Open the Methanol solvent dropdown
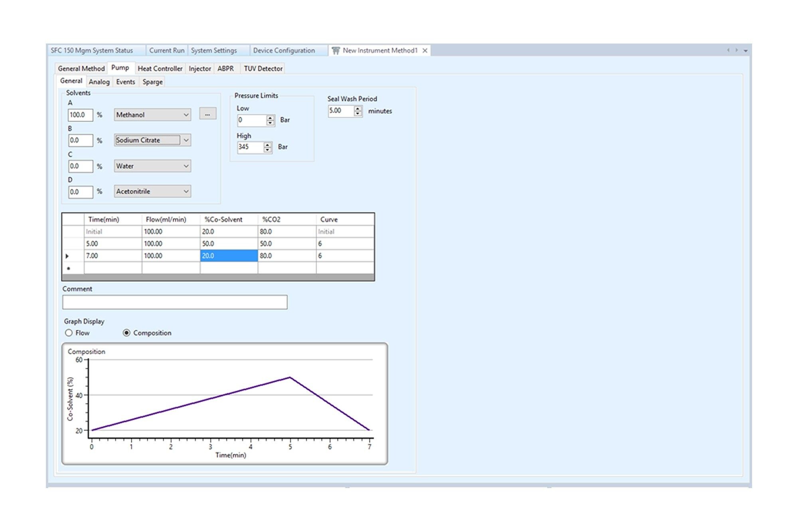This screenshot has height=532, width=798. [x=152, y=115]
